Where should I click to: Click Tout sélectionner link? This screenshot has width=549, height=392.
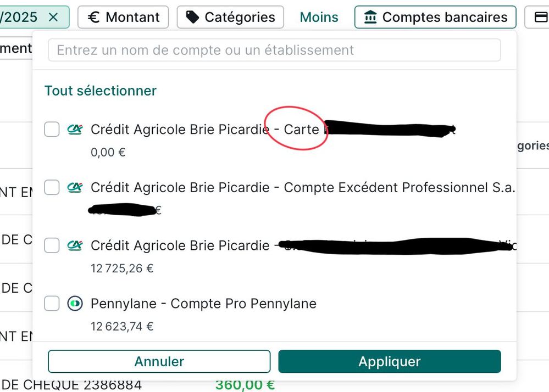[x=101, y=91]
